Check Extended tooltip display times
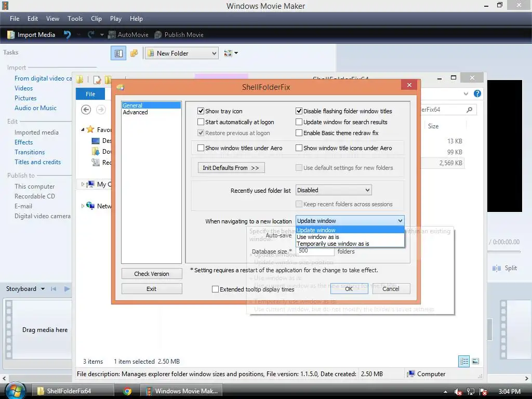 (215, 289)
